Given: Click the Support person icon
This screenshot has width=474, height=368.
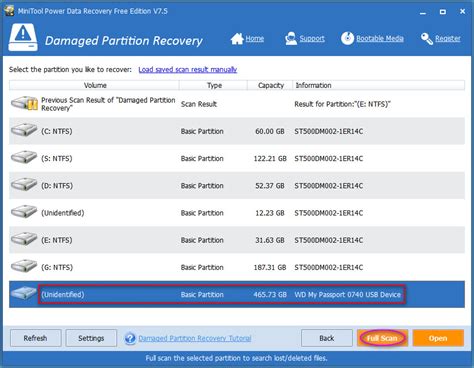Looking at the screenshot, I should tap(291, 39).
